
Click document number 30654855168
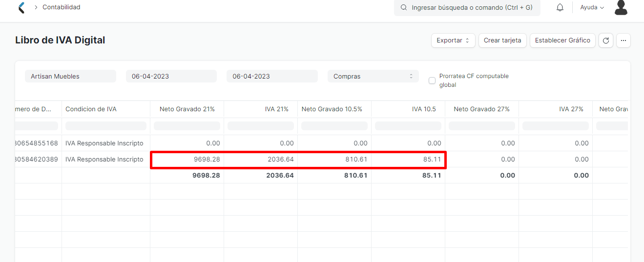tap(37, 143)
